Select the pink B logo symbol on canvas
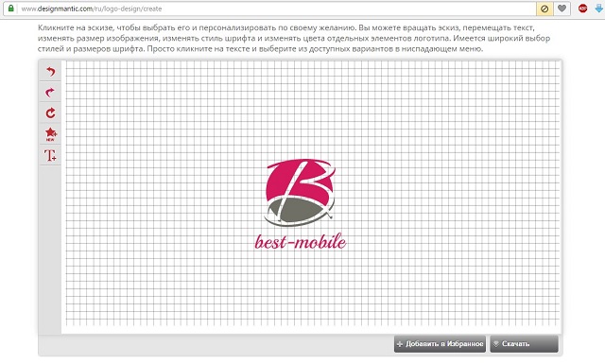605x364 pixels. (x=300, y=193)
